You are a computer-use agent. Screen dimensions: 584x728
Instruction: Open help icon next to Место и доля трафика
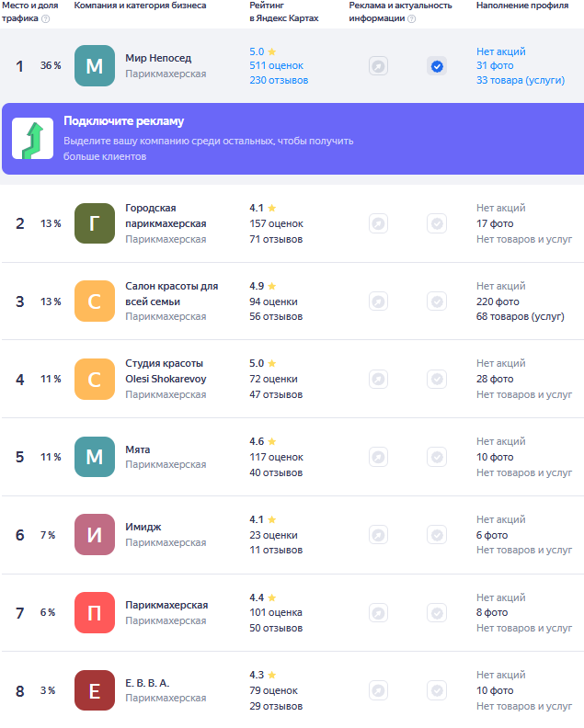pos(45,18)
